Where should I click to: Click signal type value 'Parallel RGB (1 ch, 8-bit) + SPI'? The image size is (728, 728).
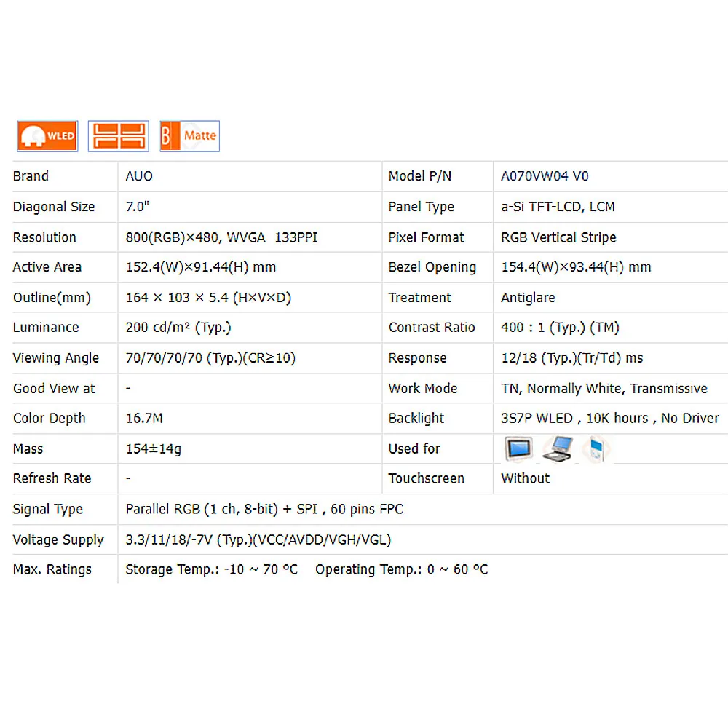pos(221,510)
